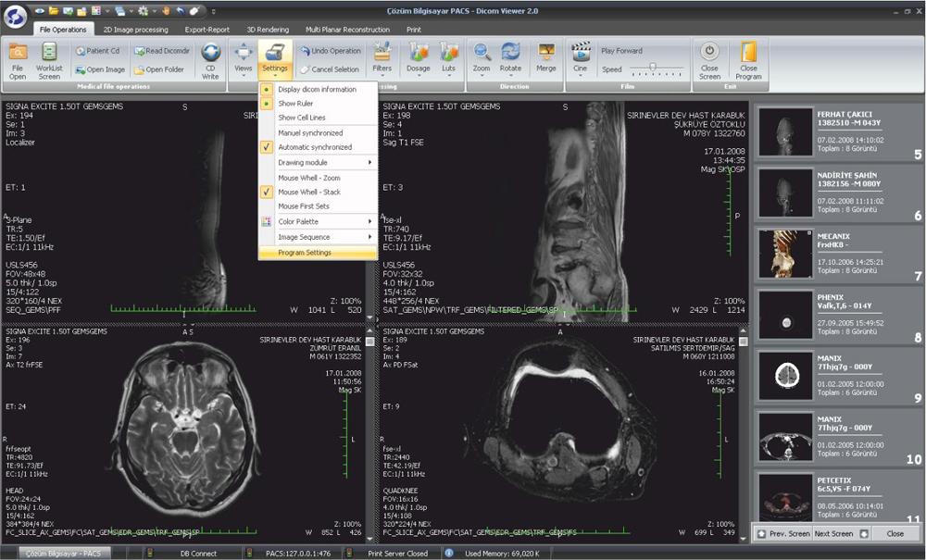Open the Rotate dropdown
Viewport: 926px width, 560px height.
[510, 60]
